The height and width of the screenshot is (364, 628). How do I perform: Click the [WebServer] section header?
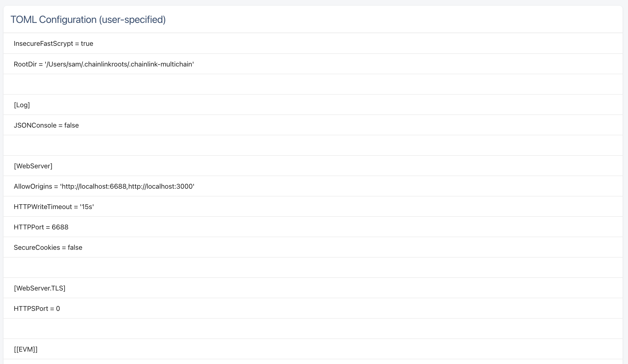click(33, 166)
